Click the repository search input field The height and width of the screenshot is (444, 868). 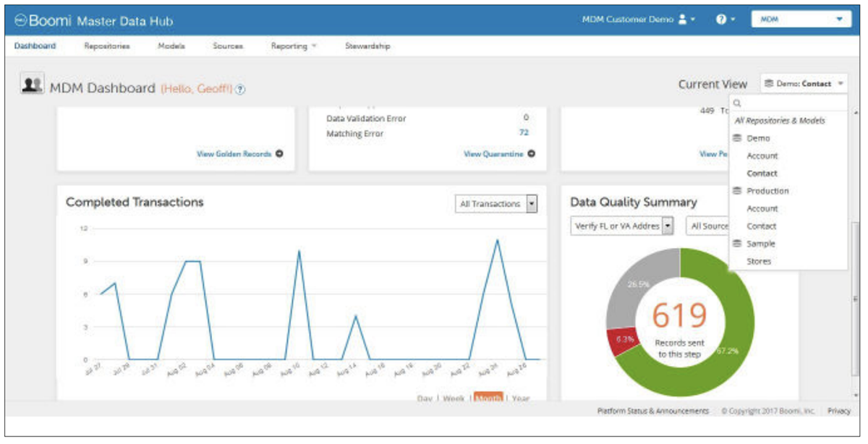pos(788,103)
